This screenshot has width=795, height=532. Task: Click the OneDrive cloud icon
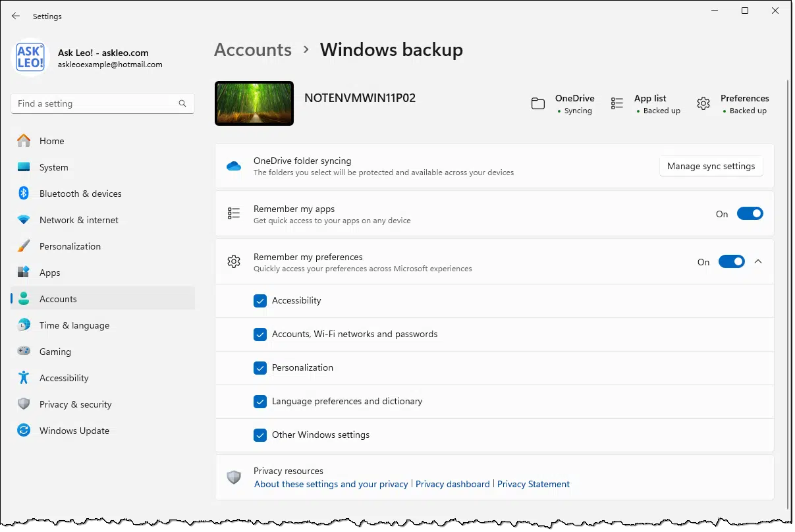click(234, 166)
